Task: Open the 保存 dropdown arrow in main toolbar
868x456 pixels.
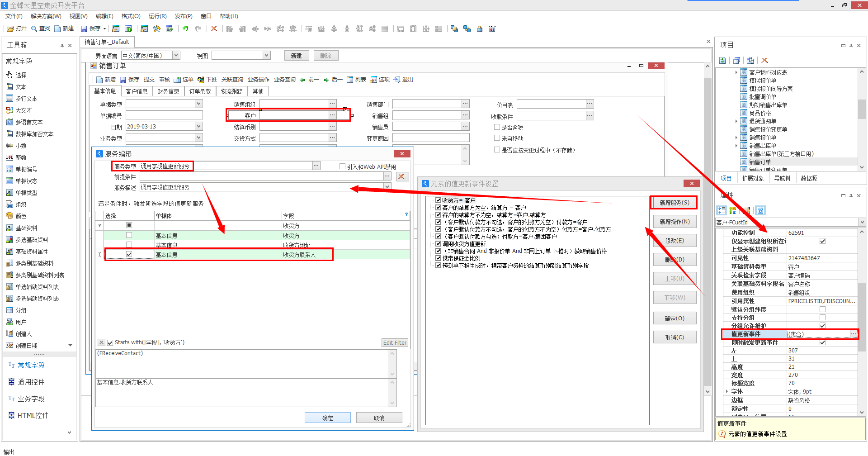Action: coord(105,28)
